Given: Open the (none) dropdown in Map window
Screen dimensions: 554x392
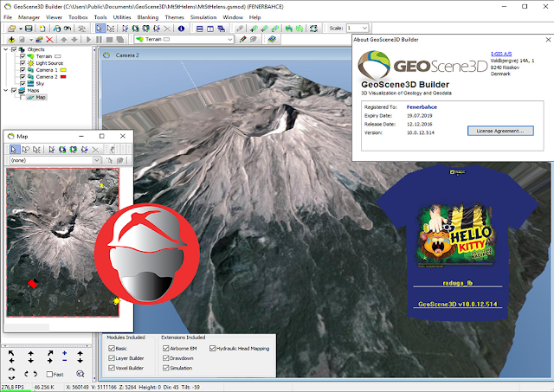Looking at the screenshot, I should 96,160.
